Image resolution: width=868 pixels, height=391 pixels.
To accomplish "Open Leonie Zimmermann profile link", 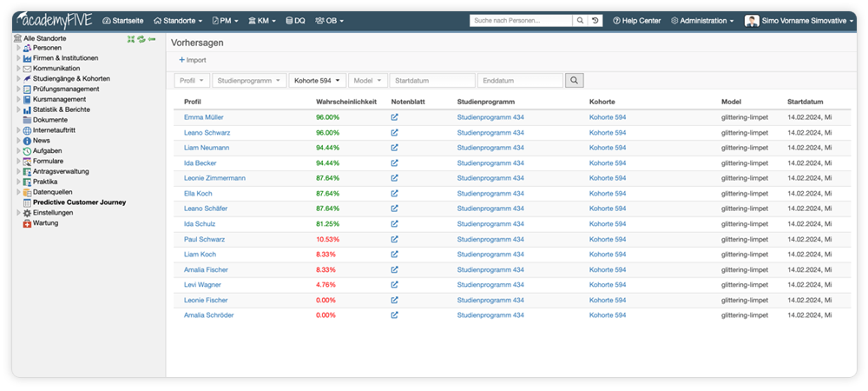I will pyautogui.click(x=214, y=178).
